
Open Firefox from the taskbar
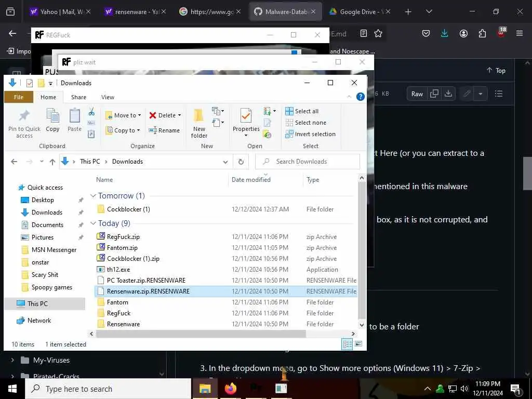pos(230,389)
